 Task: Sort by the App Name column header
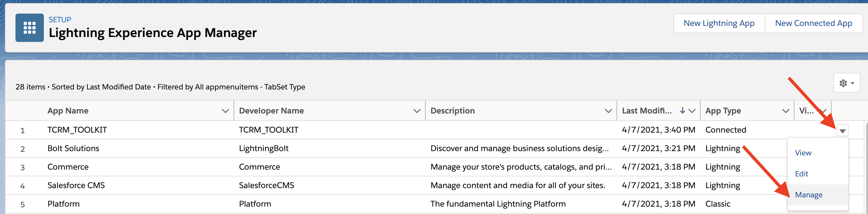[x=68, y=111]
